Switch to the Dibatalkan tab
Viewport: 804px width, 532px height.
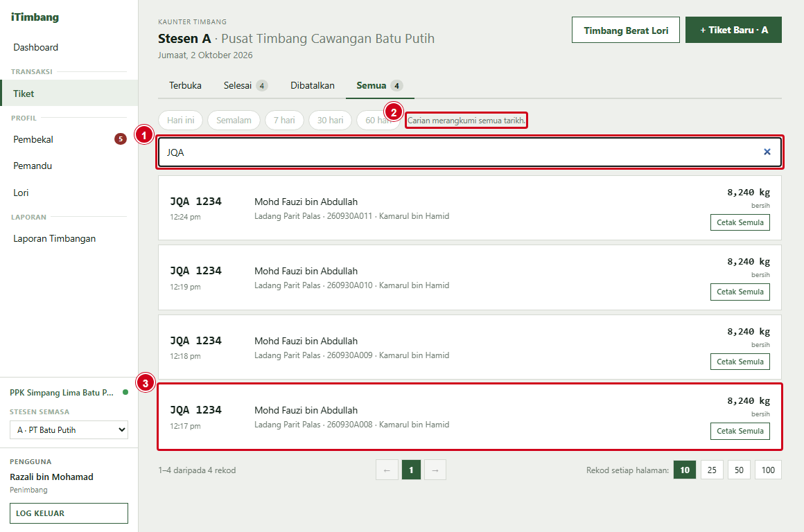coord(313,86)
